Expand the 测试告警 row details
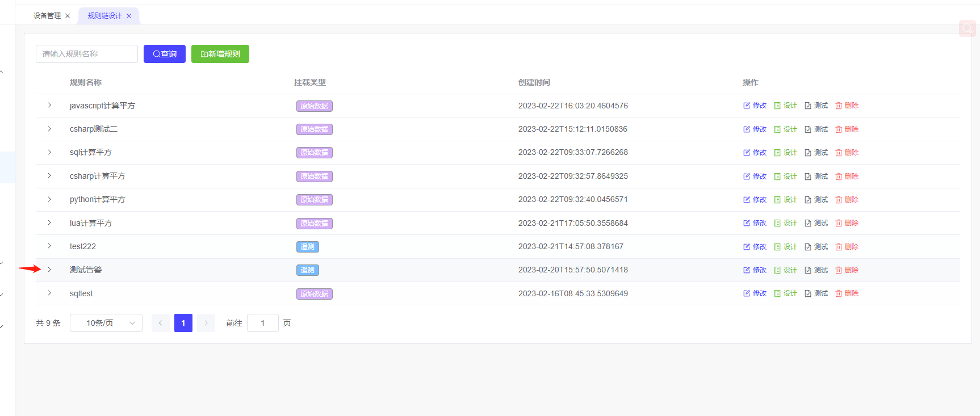Viewport: 980px width, 416px height. [x=49, y=270]
